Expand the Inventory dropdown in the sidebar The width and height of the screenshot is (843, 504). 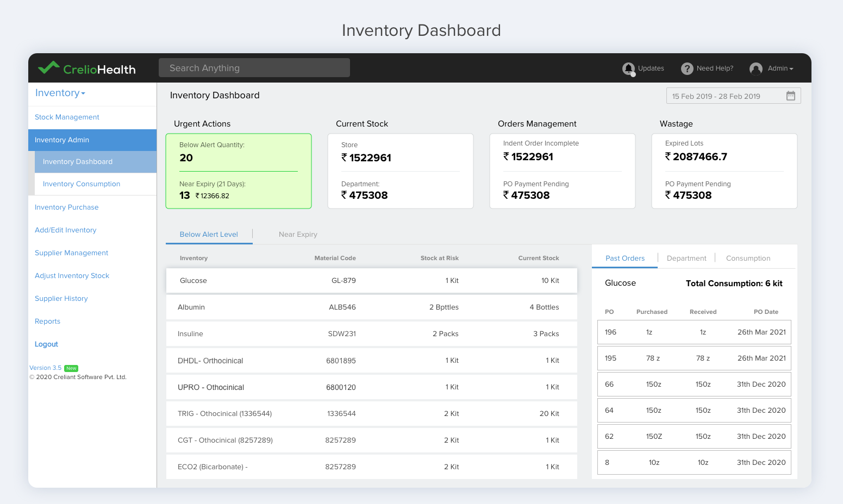tap(60, 93)
